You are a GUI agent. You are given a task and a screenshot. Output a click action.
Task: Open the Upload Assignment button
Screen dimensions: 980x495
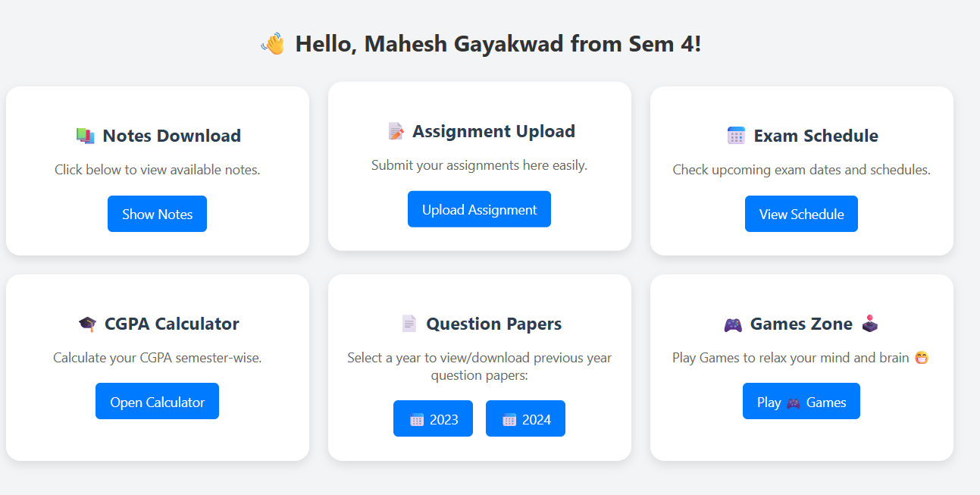[479, 209]
